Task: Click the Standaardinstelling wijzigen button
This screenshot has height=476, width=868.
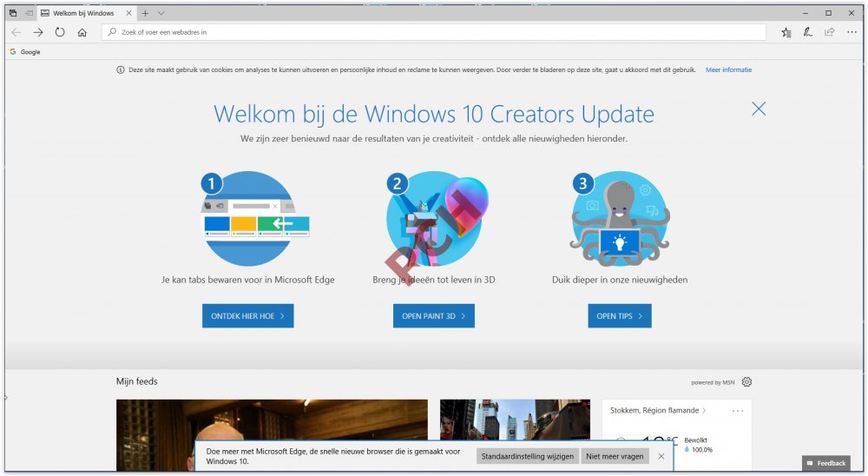Action: click(x=527, y=456)
